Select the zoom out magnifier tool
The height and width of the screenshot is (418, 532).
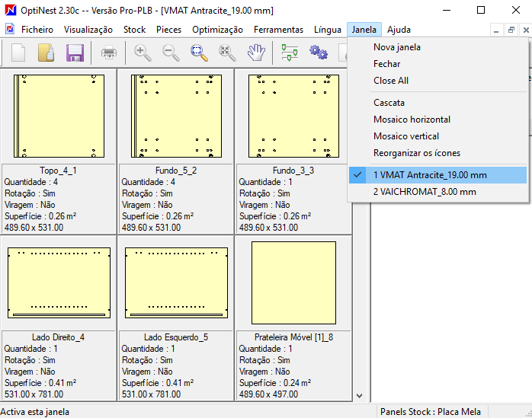click(171, 53)
